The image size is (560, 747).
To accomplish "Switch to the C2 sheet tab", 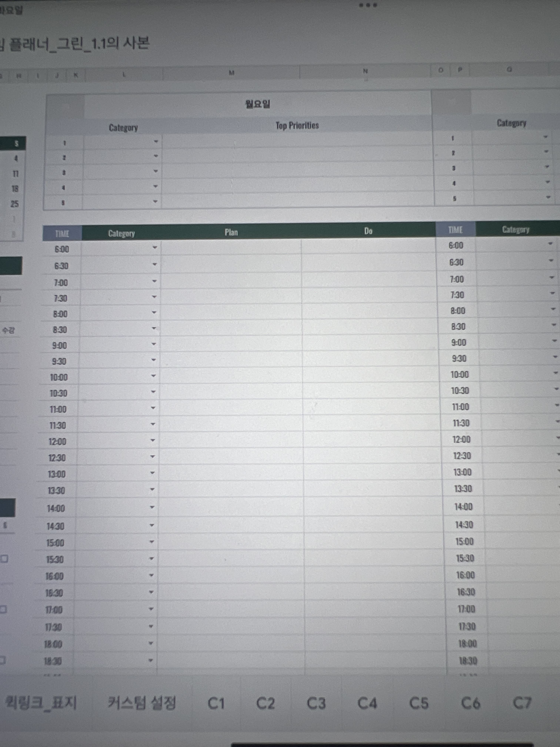I will point(266,703).
